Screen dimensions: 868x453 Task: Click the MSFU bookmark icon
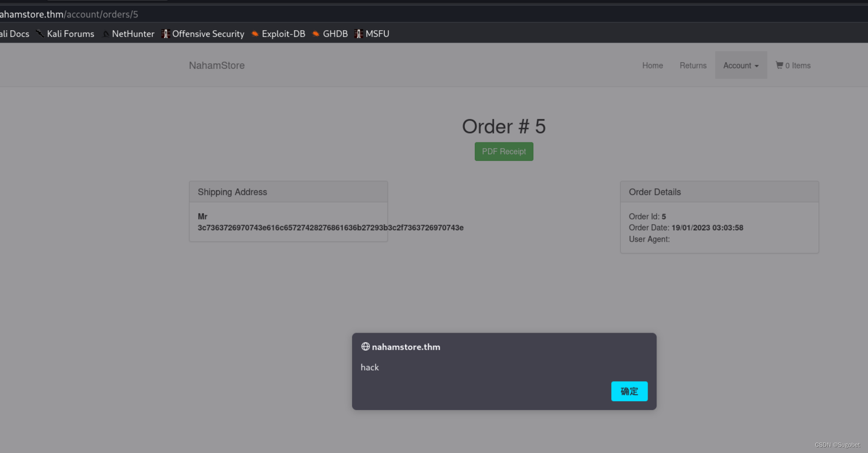[358, 34]
